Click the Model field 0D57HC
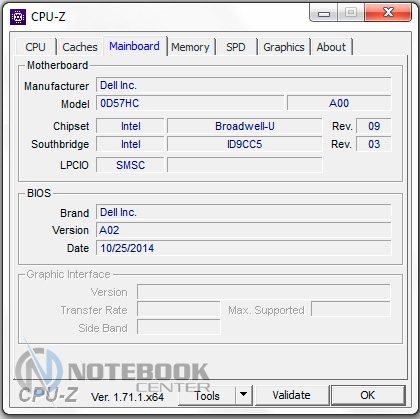Screen dimensions: 420x419 (x=190, y=103)
